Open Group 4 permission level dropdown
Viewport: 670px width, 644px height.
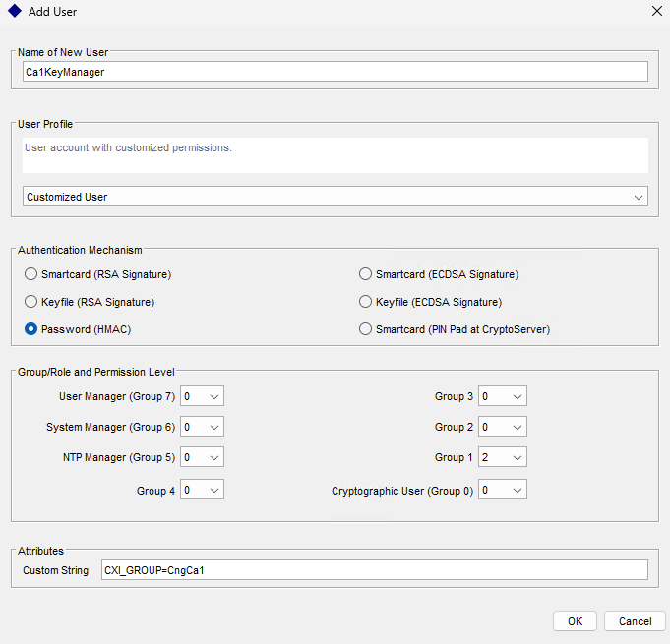202,490
